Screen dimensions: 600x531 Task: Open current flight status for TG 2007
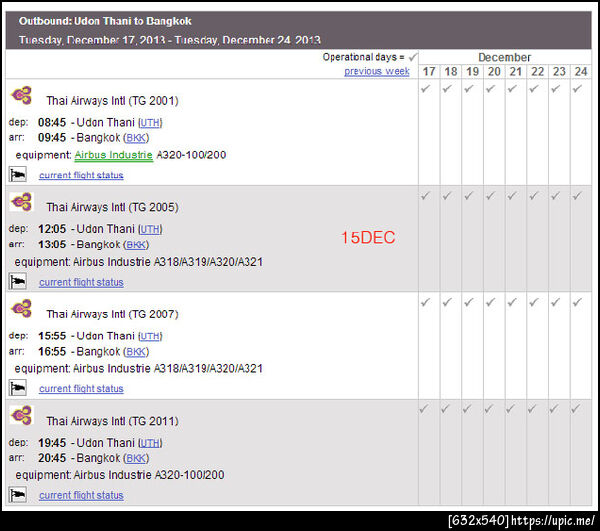pyautogui.click(x=81, y=389)
